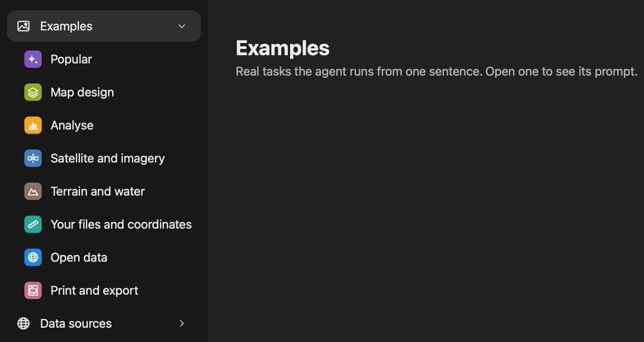Click the Examples picture icon in sidebar
644x342 pixels.
[23, 26]
